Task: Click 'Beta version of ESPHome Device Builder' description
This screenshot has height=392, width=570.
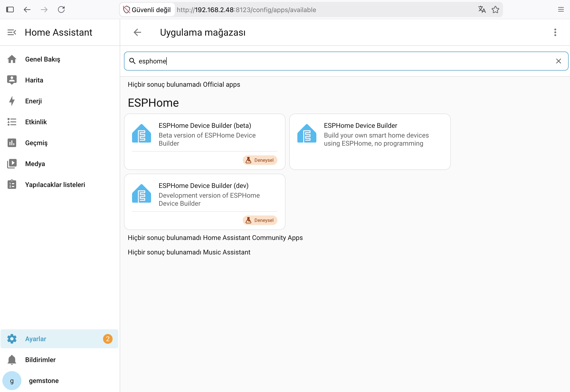Action: pos(207,139)
